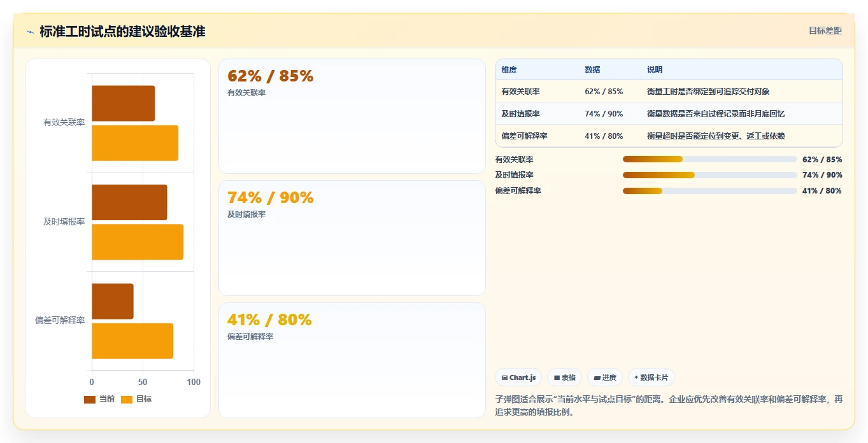The width and height of the screenshot is (868, 443).
Task: Click the 及时填报率 current bar in chart
Action: point(129,202)
